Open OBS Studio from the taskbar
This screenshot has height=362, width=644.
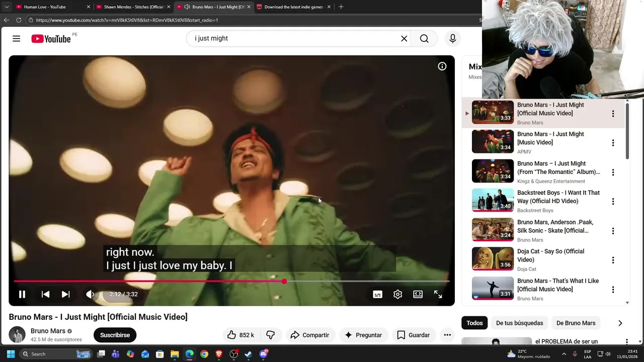point(234,354)
